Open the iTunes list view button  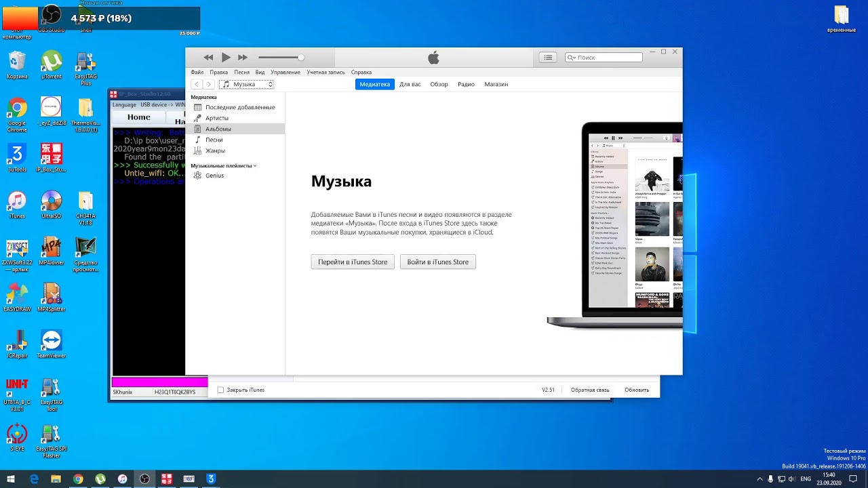click(x=548, y=58)
